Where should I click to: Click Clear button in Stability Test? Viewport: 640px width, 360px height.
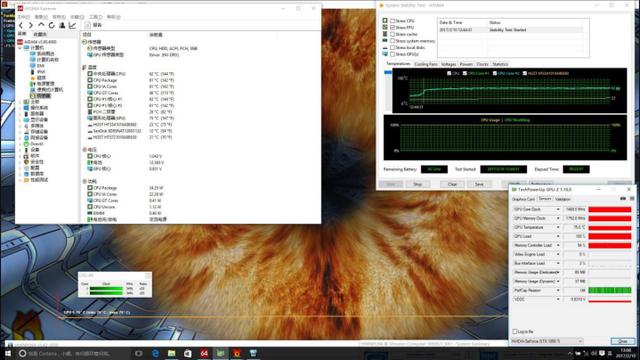pyautogui.click(x=452, y=184)
